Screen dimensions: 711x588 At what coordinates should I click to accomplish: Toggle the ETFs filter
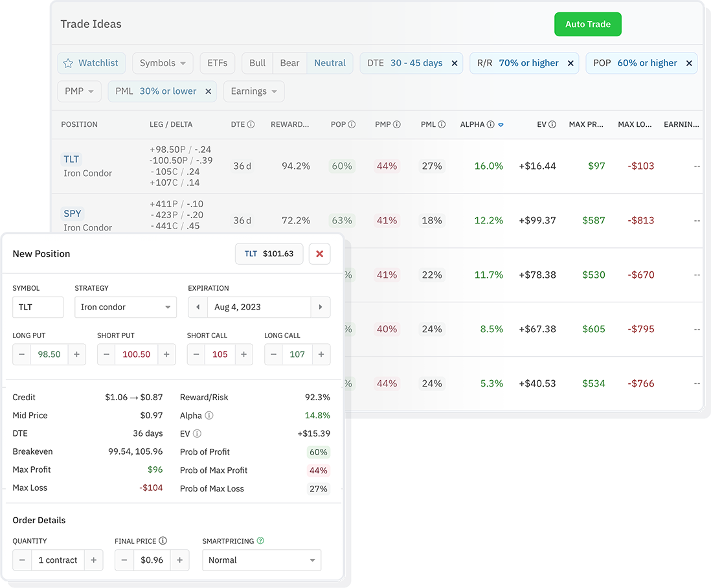click(x=217, y=63)
